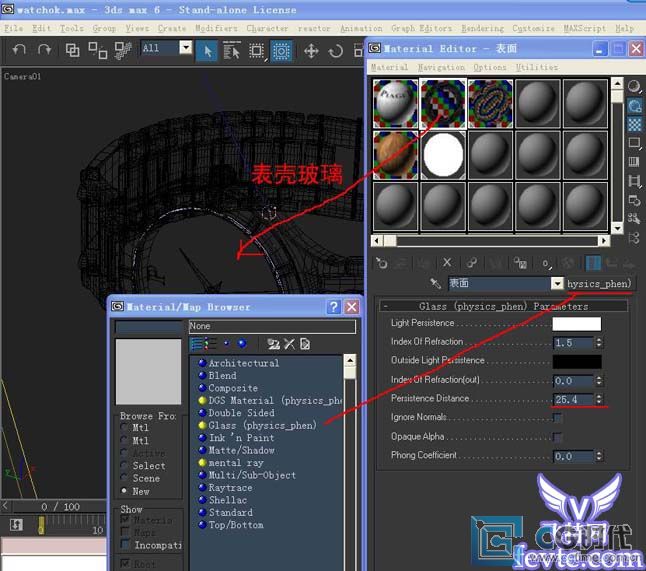Select the Scene radio option
Image resolution: width=646 pixels, height=571 pixels.
(123, 478)
